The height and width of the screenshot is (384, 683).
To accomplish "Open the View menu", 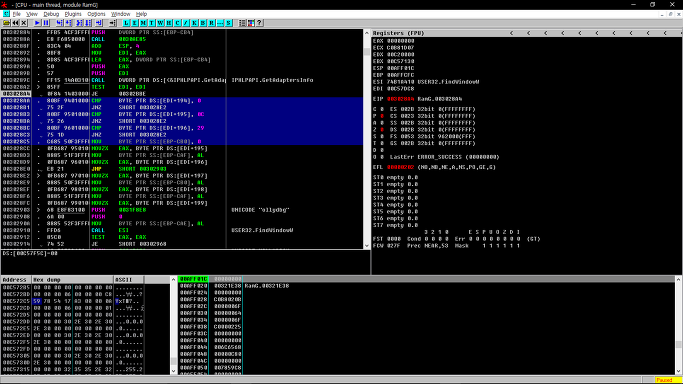I will coord(32,14).
